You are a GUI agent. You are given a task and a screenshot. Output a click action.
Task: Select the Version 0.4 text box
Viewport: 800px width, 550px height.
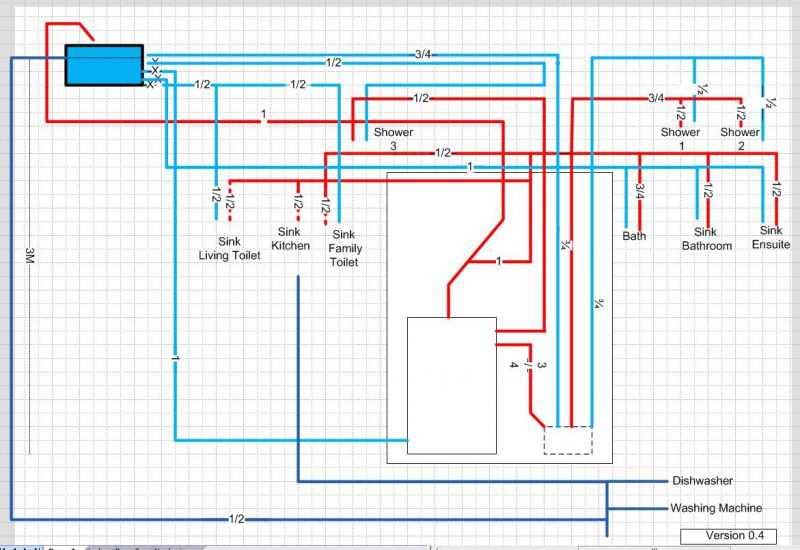728,536
